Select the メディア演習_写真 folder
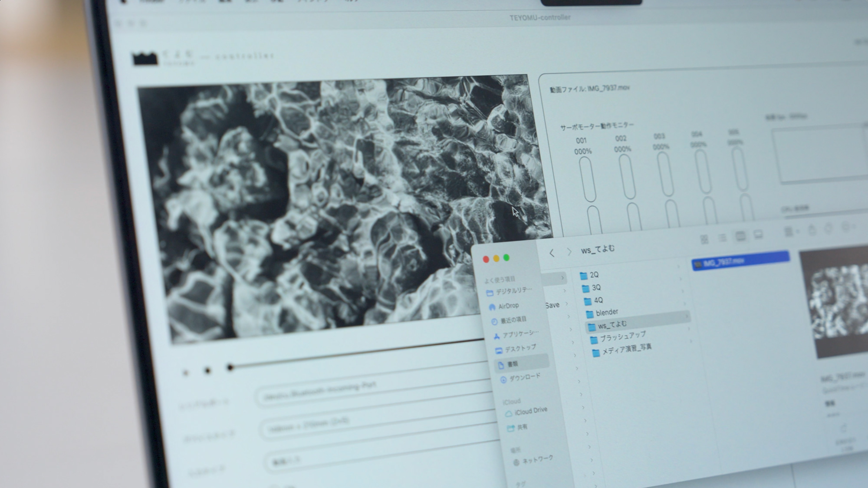 tap(622, 350)
